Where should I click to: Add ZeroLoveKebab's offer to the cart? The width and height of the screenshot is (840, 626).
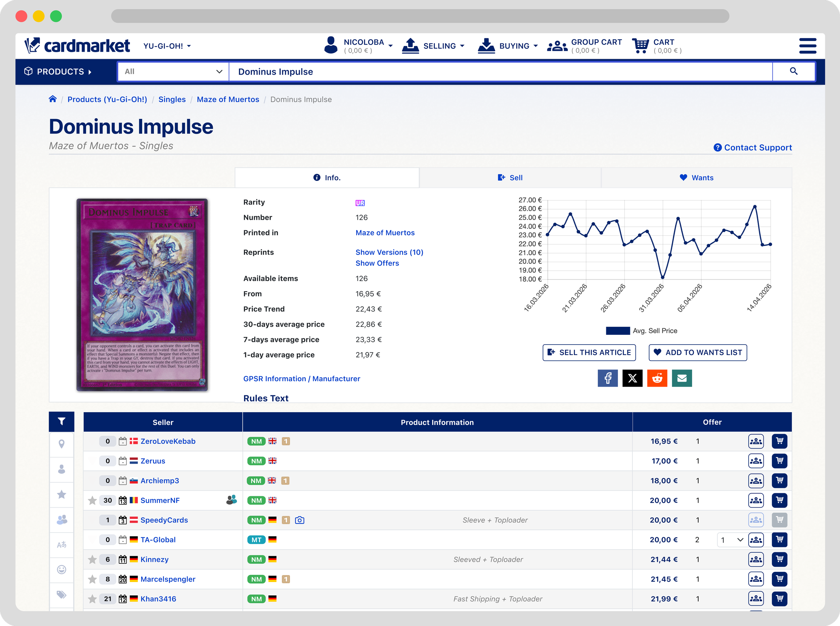click(780, 441)
